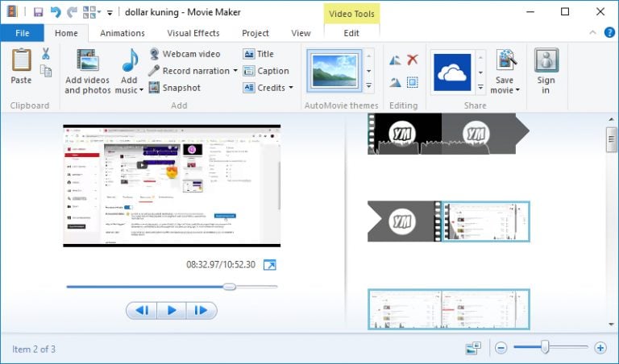
Task: Click the Title button
Action: coord(259,54)
